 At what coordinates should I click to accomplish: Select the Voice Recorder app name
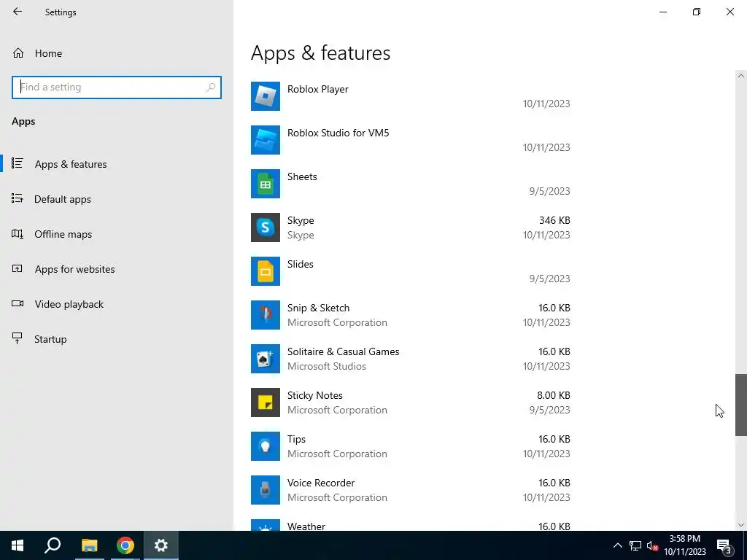(321, 483)
